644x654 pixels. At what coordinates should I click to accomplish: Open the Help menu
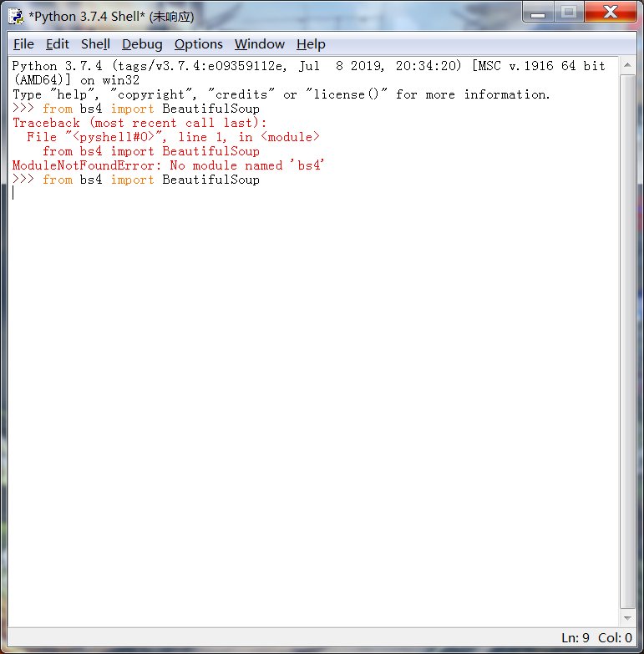click(x=311, y=44)
